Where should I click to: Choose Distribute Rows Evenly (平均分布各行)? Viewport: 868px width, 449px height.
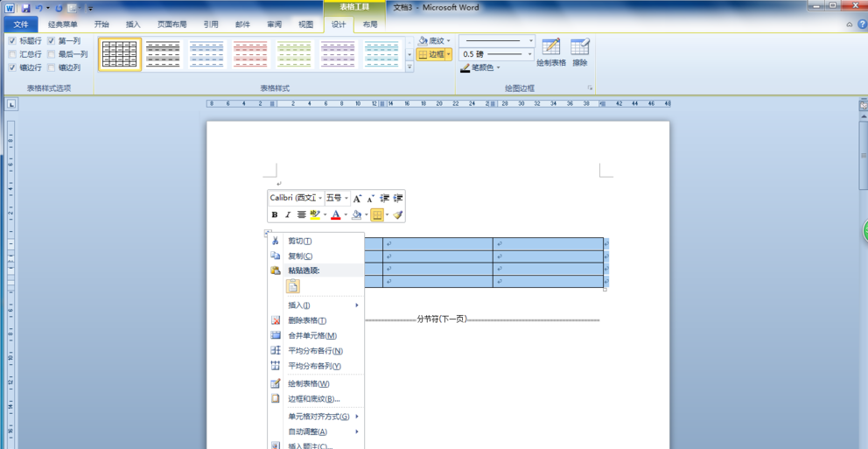[316, 350]
